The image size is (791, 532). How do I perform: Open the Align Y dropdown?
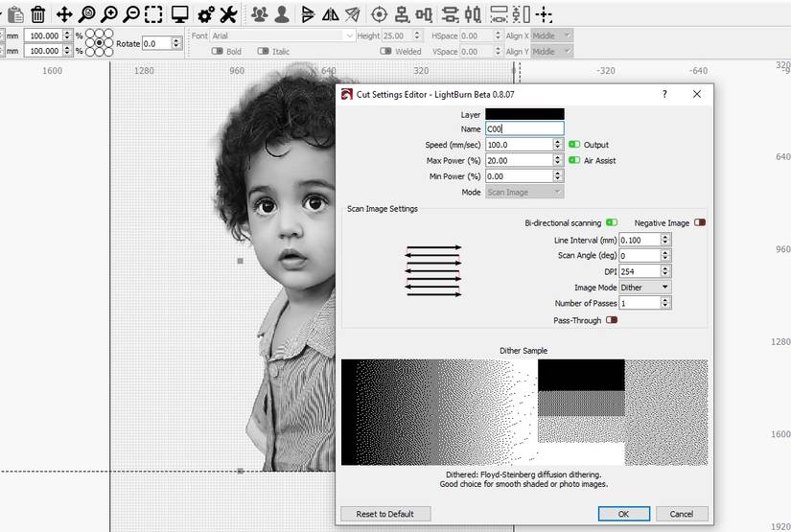[x=552, y=51]
